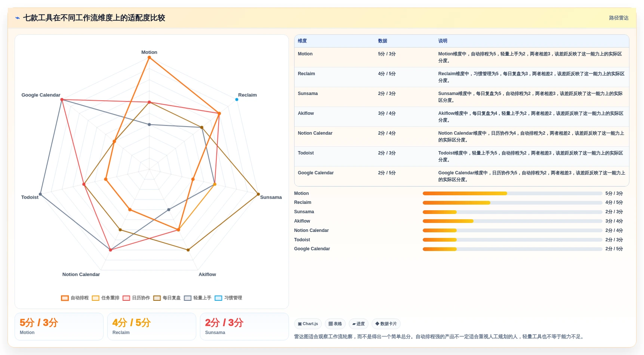
Task: Click the description beginning 'Akiflow维度中'
Action: click(531, 117)
